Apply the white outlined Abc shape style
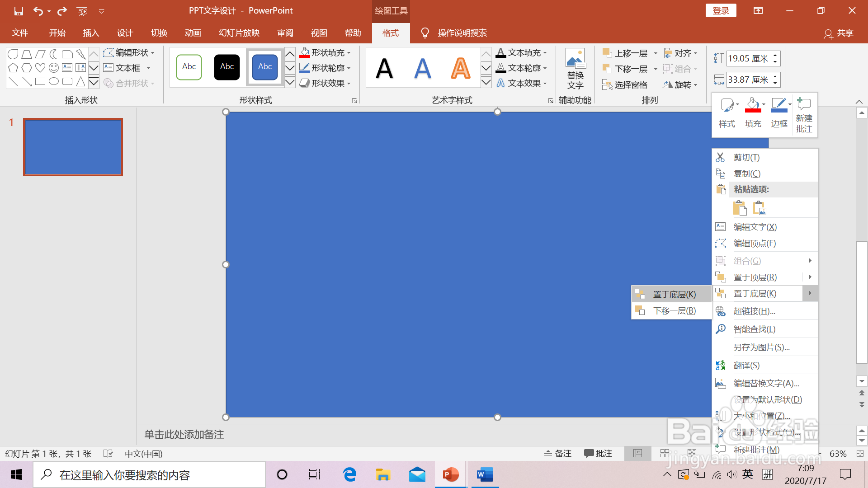Viewport: 868px width, 488px height. tap(189, 67)
